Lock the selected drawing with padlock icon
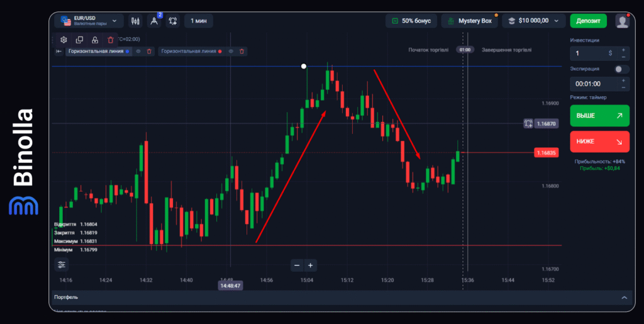 point(95,40)
